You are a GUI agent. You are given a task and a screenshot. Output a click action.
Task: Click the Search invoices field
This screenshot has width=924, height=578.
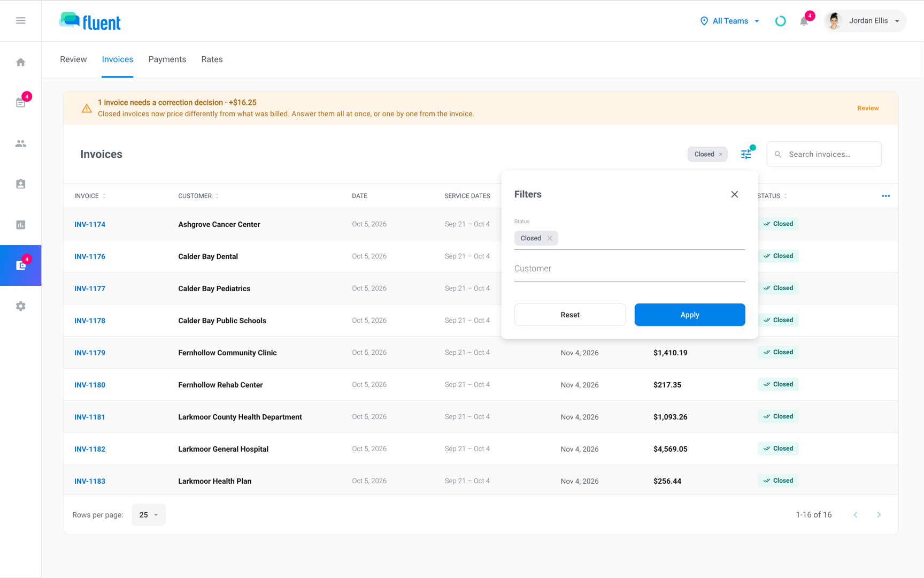[x=824, y=154]
